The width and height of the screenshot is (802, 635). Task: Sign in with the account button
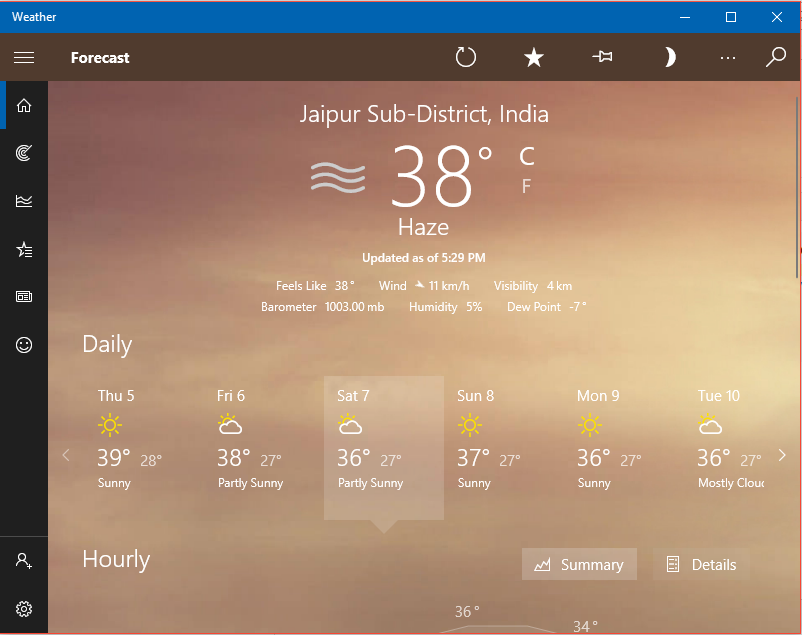(24, 561)
